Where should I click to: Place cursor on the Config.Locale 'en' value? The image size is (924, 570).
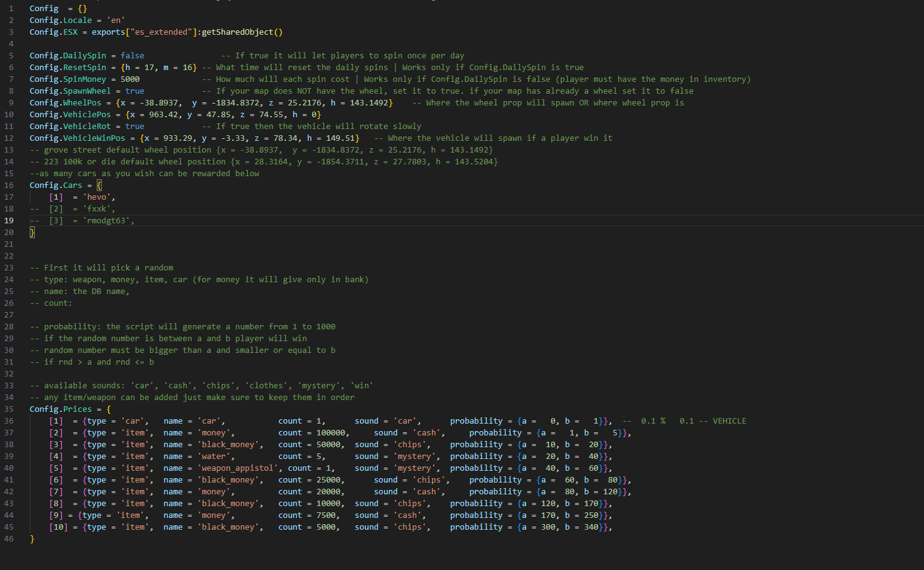115,20
